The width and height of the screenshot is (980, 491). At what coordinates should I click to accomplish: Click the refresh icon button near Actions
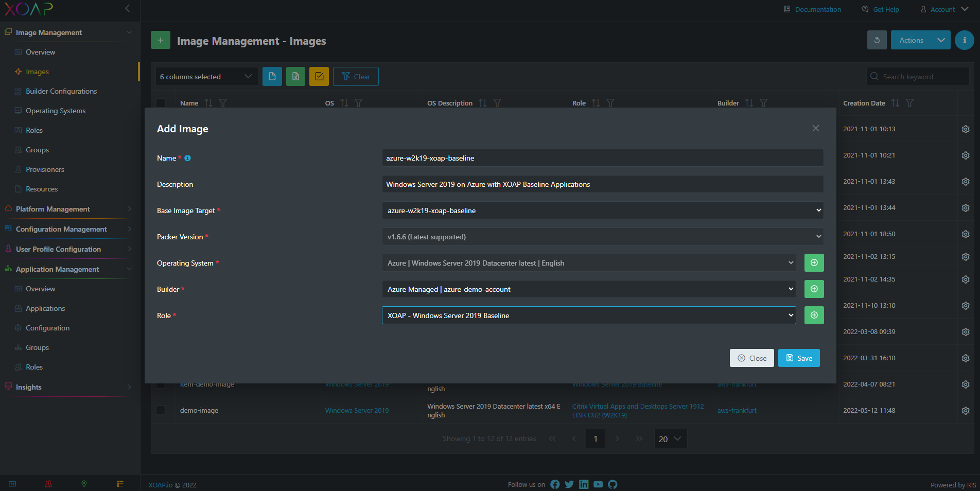[877, 40]
